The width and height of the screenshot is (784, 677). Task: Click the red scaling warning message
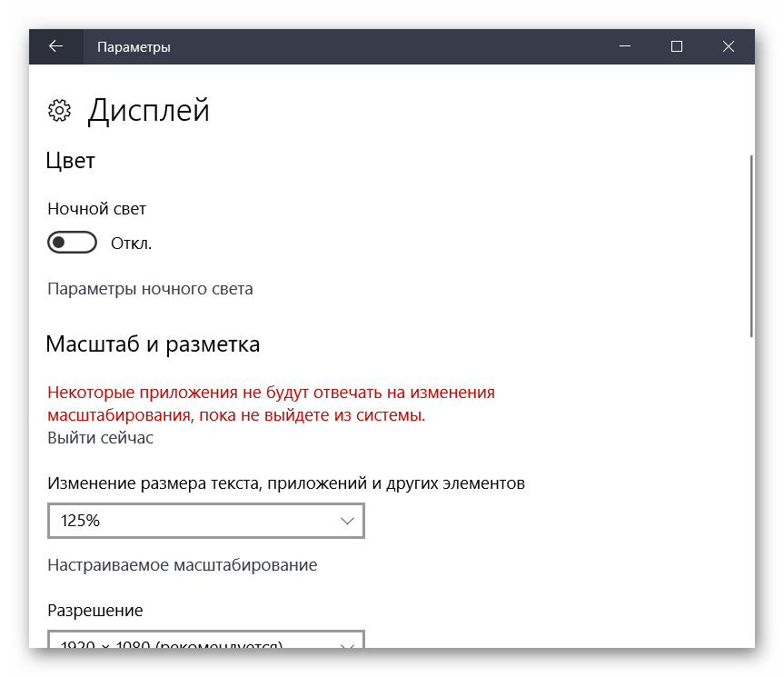pos(271,403)
